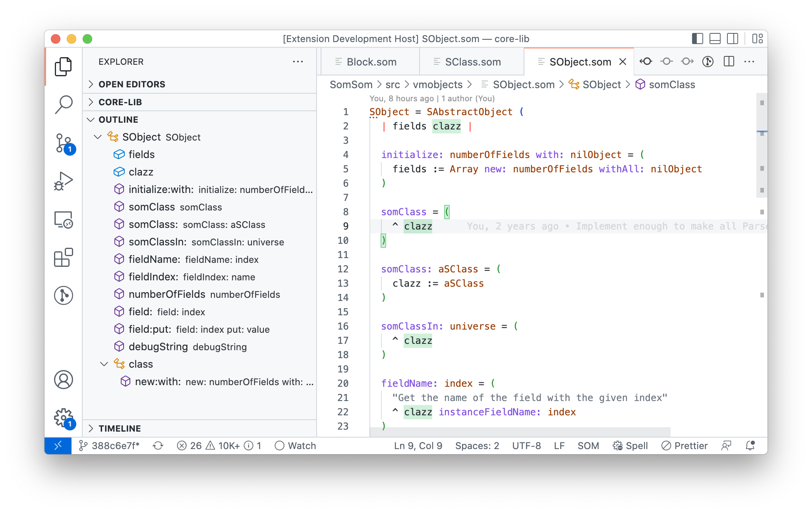Viewport: 812px width, 513px height.
Task: Select somClassIn: method in outline
Action: (199, 242)
